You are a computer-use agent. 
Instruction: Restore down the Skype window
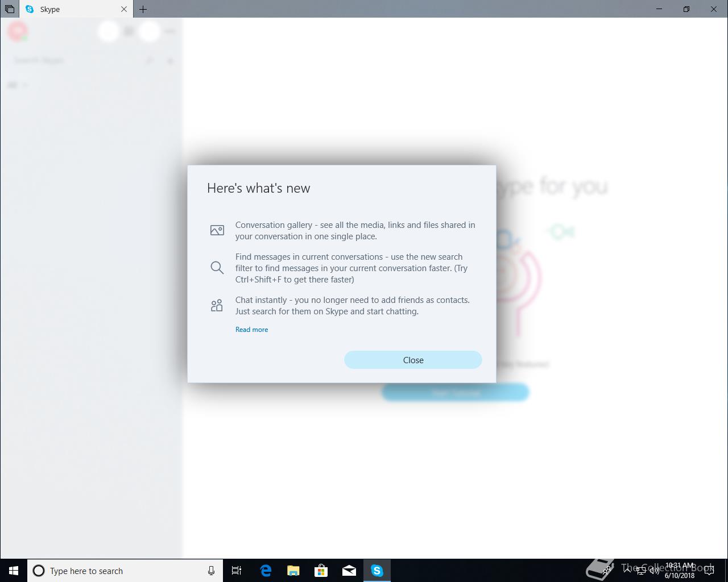click(x=686, y=9)
